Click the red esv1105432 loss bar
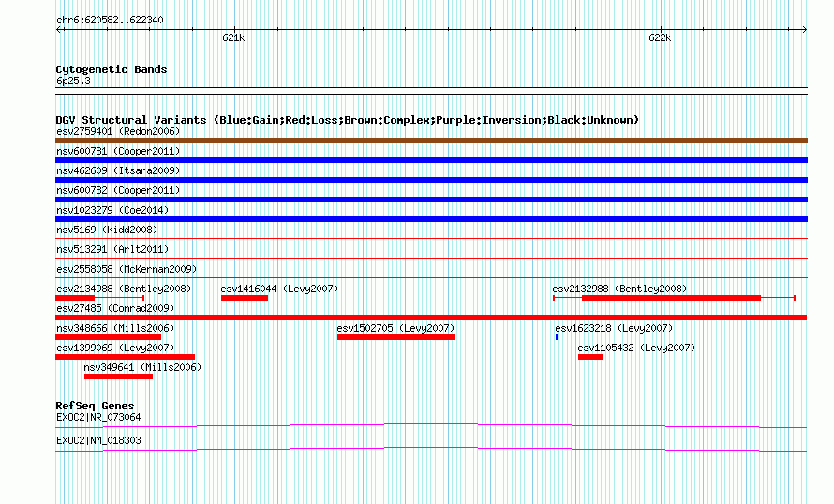This screenshot has width=834, height=504. [591, 357]
